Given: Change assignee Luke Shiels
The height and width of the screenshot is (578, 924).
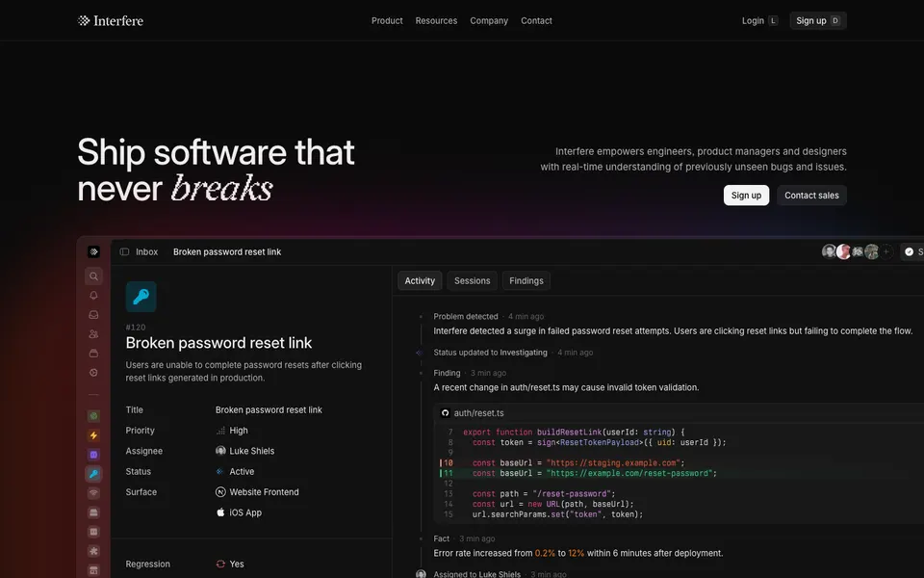Looking at the screenshot, I should tap(245, 451).
